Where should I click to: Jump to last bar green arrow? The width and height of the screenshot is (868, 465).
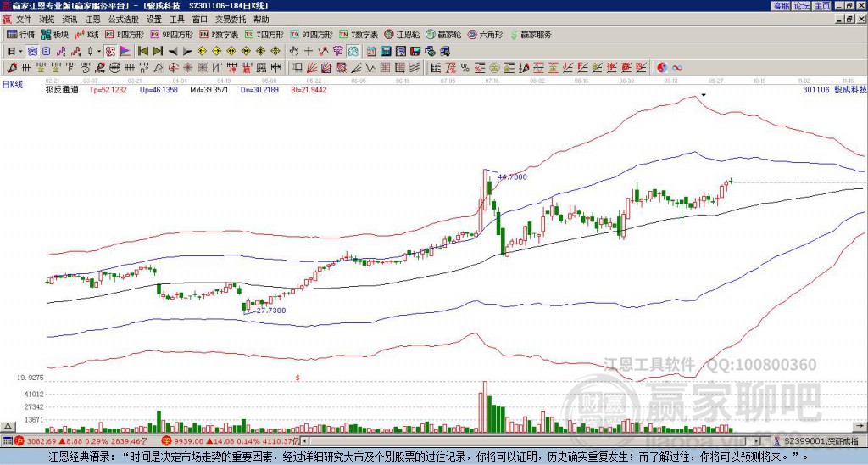click(158, 52)
